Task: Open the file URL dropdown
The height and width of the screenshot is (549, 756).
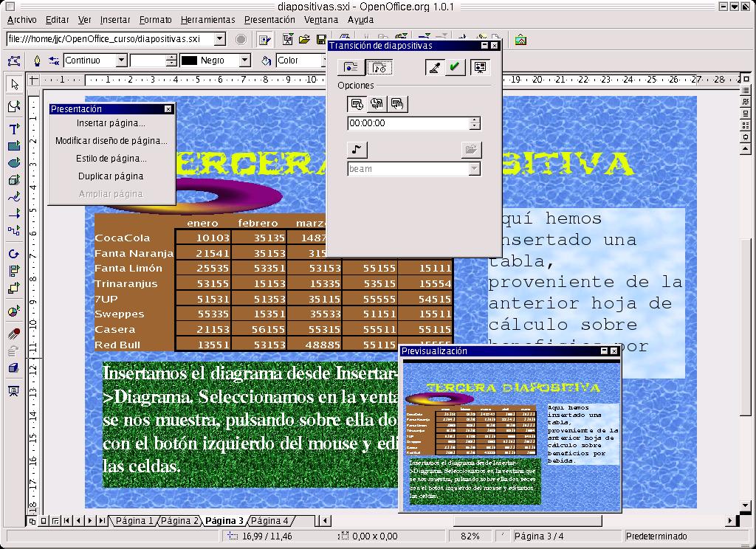Action: pyautogui.click(x=219, y=39)
